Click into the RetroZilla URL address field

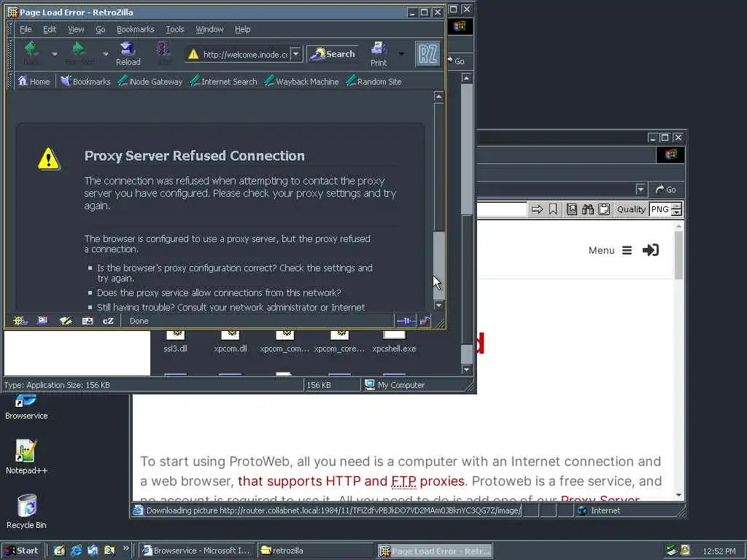click(x=245, y=54)
